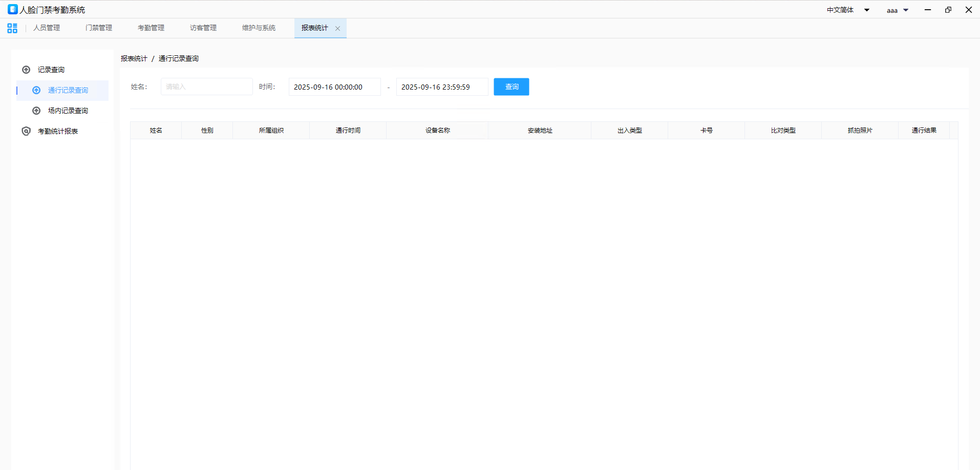The height and width of the screenshot is (470, 980).
Task: Click the 记录查询 sidebar icon
Action: click(26, 70)
